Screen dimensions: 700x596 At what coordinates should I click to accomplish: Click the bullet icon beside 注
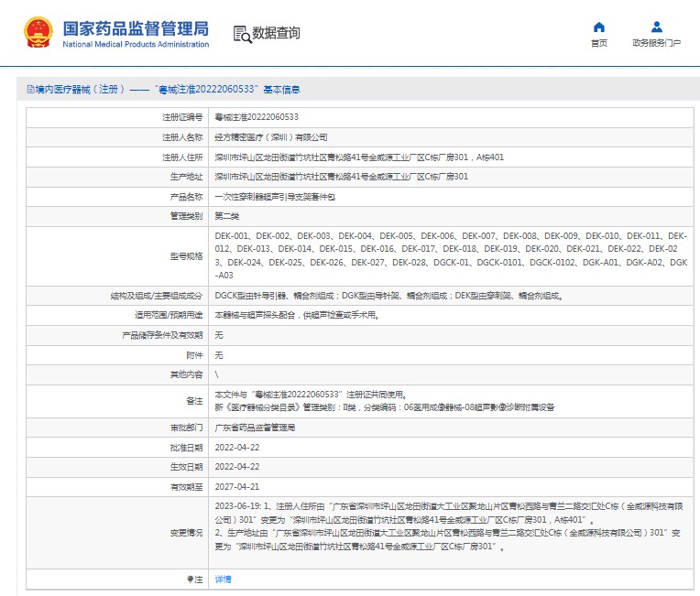click(190, 579)
